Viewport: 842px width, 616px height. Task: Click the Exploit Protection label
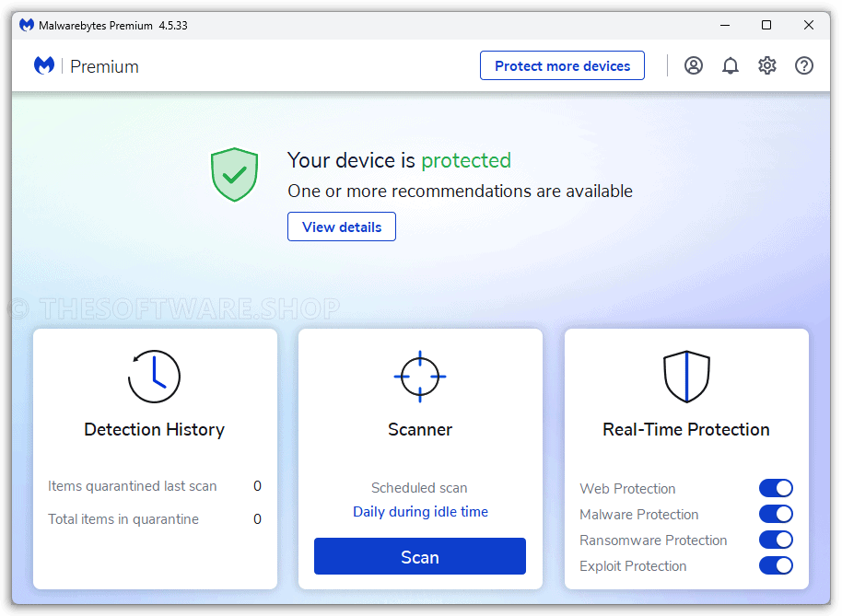click(633, 565)
